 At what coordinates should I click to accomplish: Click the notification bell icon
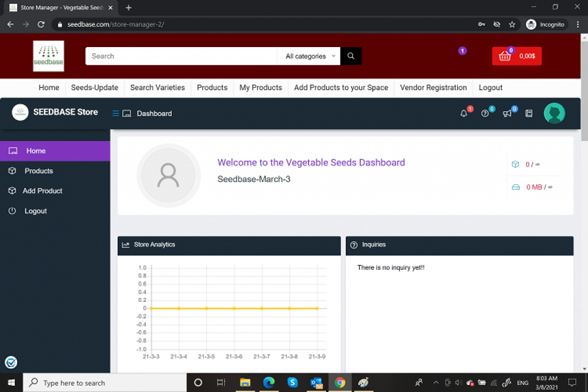pos(464,114)
